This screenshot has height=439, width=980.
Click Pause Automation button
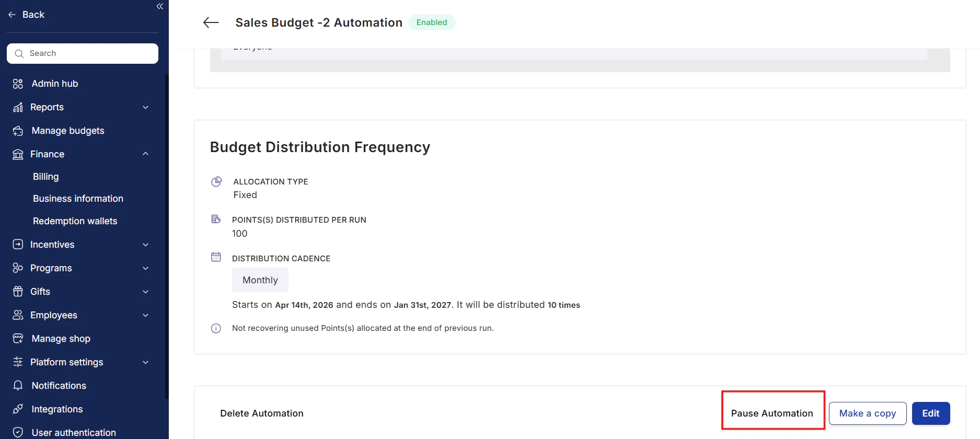772,413
